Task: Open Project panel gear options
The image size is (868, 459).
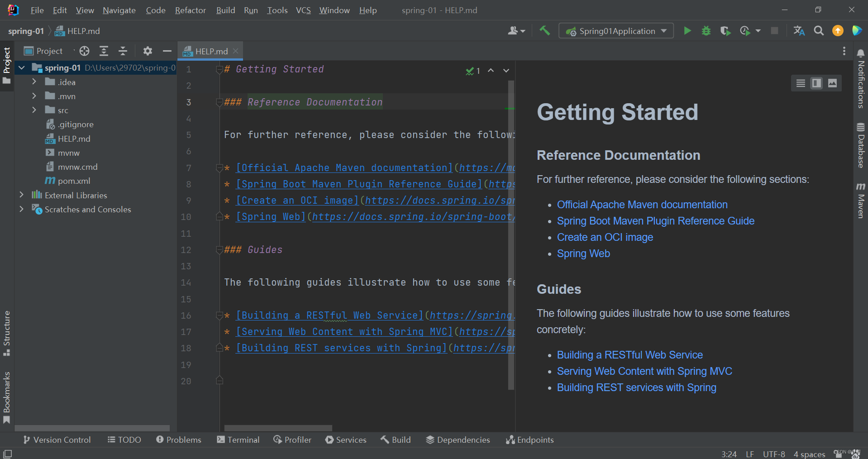Action: (x=148, y=51)
